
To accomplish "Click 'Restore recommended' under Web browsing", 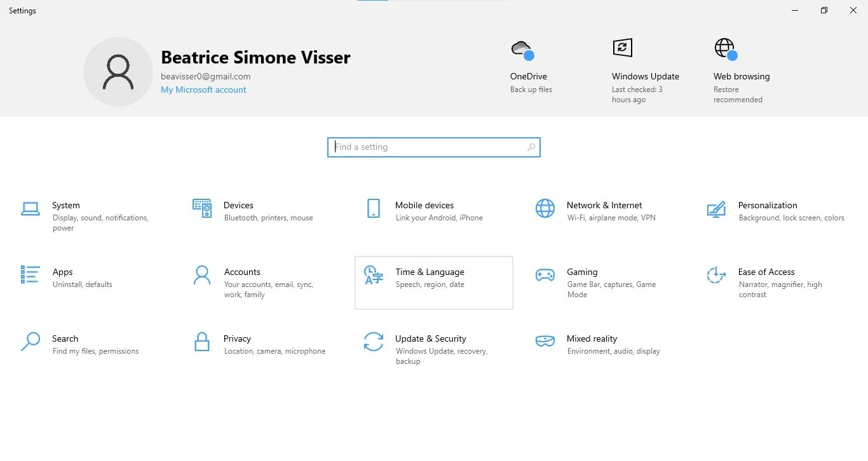I will 738,95.
